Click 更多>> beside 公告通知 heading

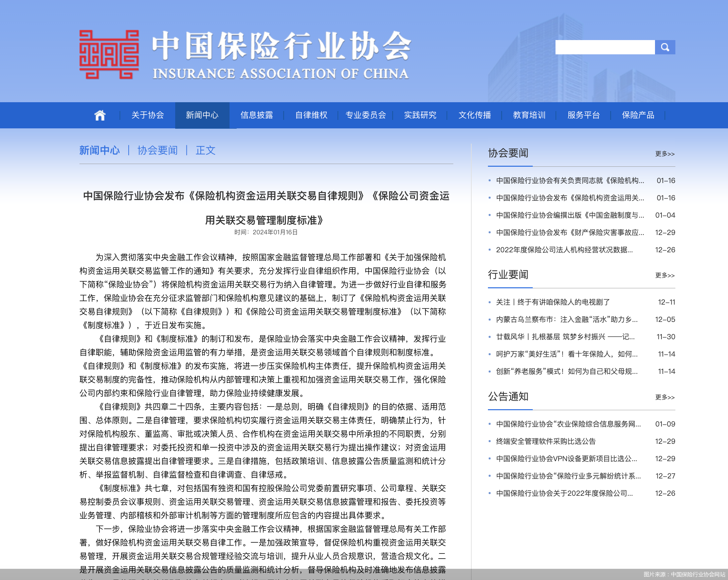click(x=665, y=397)
